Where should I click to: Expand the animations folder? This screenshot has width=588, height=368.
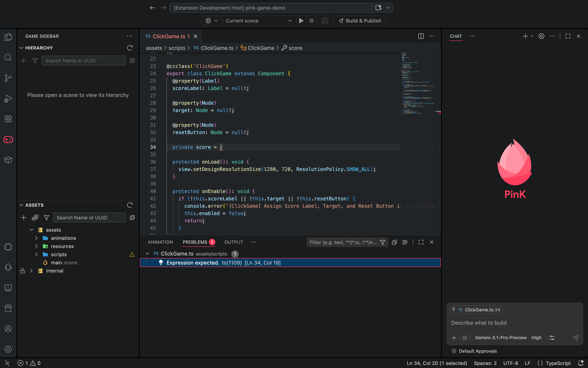(x=36, y=238)
